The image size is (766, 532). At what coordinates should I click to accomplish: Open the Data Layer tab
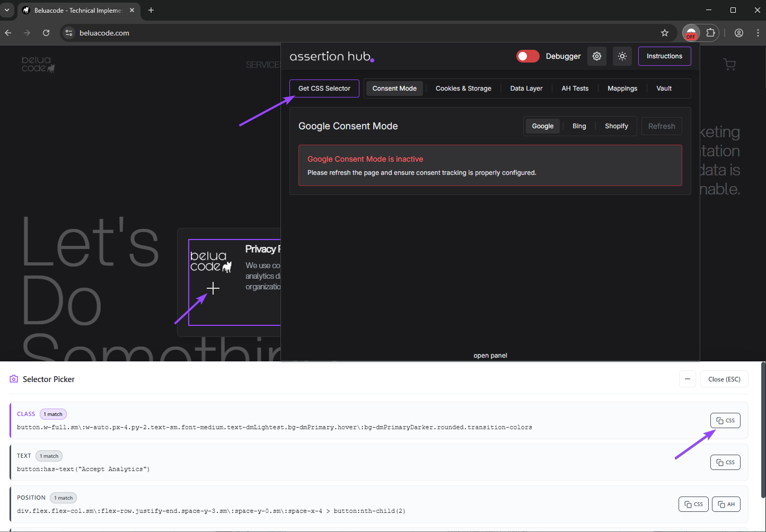(x=525, y=88)
